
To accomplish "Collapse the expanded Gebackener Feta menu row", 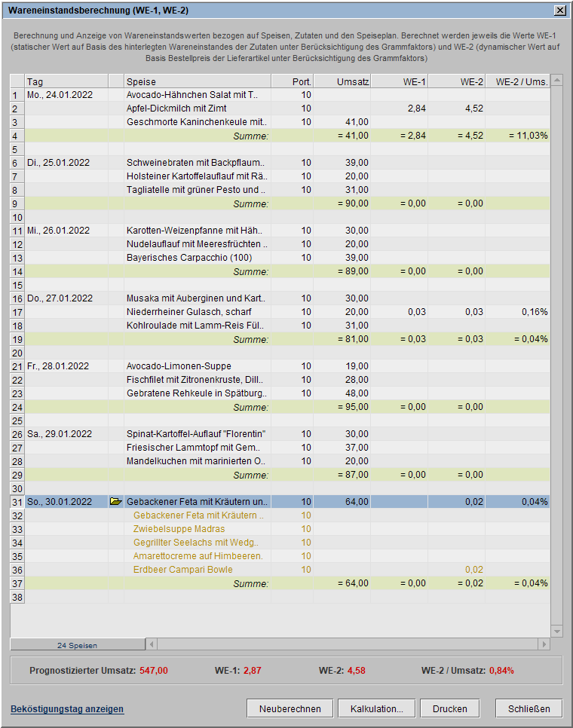I will pyautogui.click(x=115, y=502).
